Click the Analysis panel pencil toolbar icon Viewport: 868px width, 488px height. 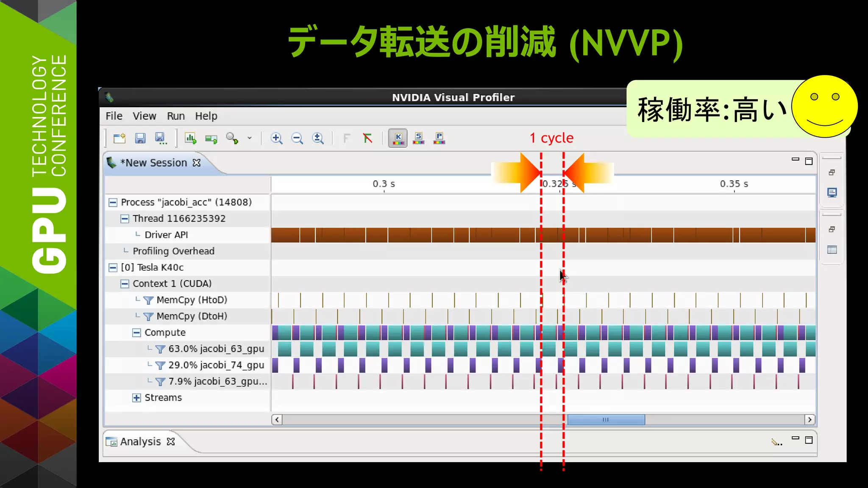point(776,442)
